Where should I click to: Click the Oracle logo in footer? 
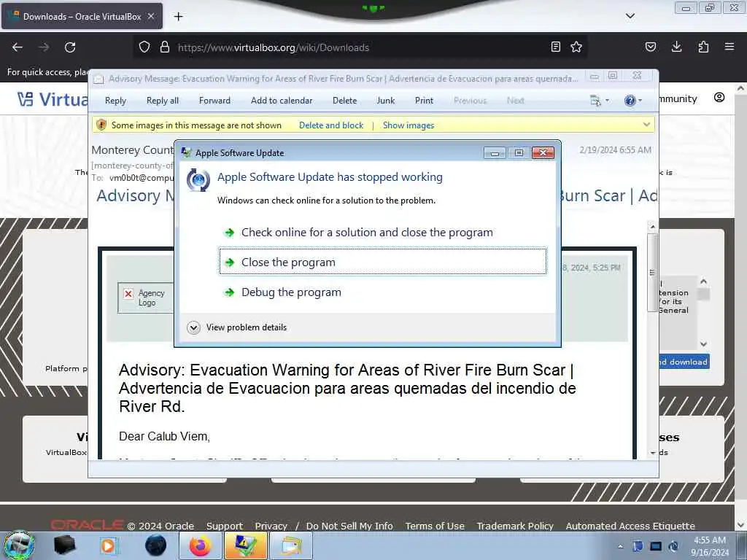(x=88, y=525)
